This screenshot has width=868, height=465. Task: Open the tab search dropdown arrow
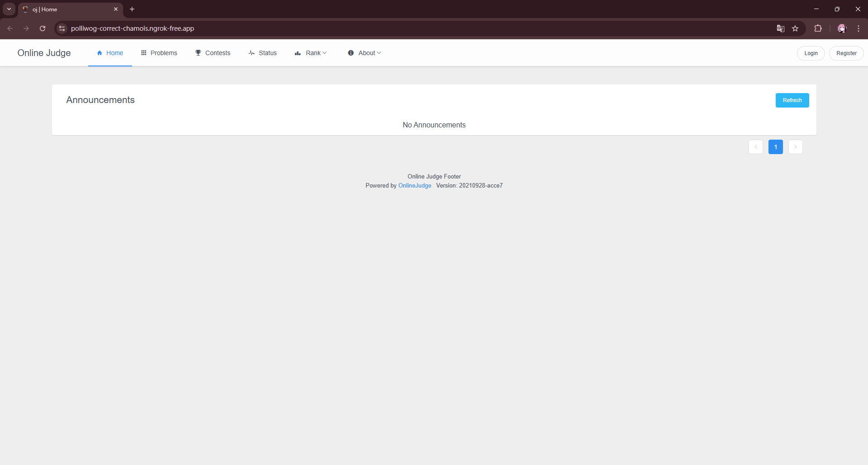(x=9, y=9)
